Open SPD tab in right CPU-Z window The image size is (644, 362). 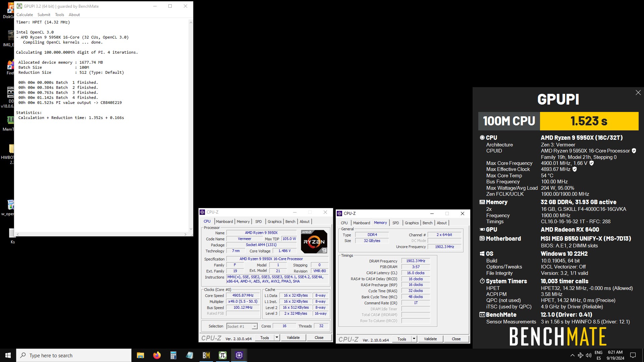coord(396,223)
